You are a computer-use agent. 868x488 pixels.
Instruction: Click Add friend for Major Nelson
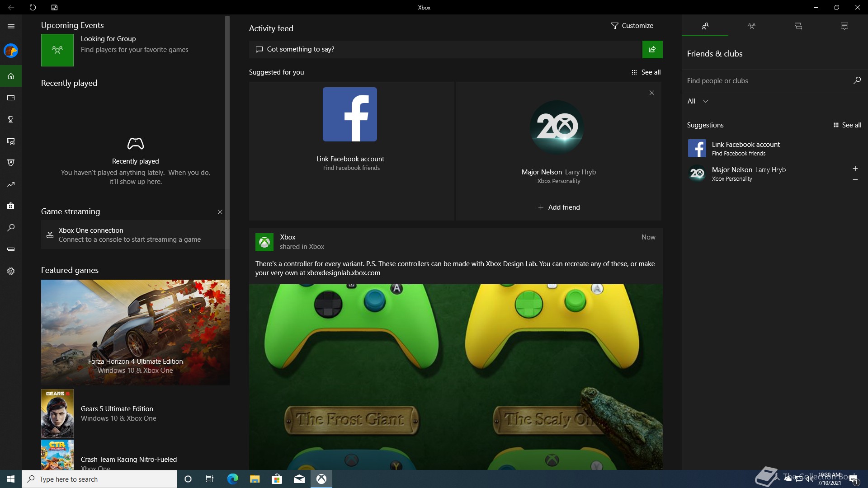(559, 207)
